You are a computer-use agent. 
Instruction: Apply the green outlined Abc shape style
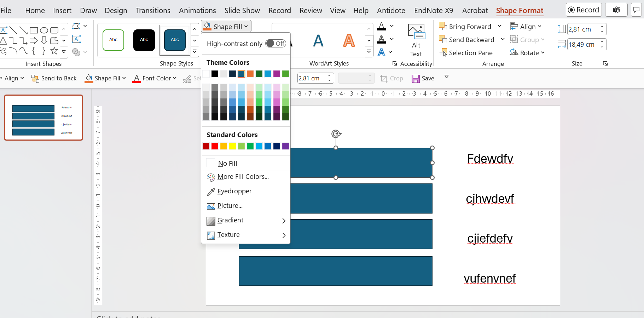click(x=113, y=40)
